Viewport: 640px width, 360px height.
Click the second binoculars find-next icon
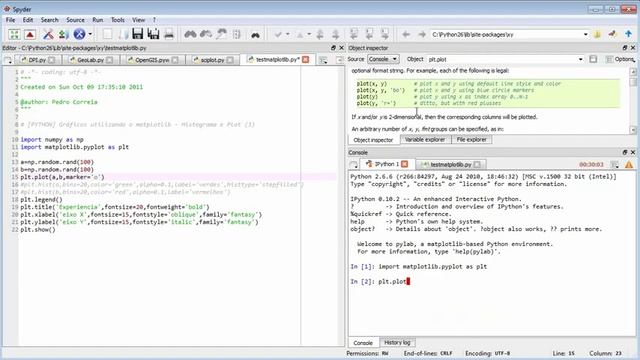pos(206,34)
